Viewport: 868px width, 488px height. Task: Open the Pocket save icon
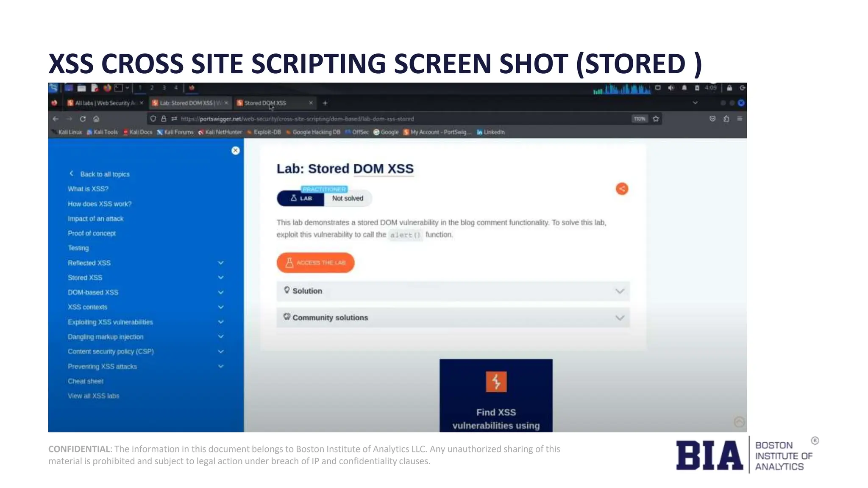(x=712, y=119)
